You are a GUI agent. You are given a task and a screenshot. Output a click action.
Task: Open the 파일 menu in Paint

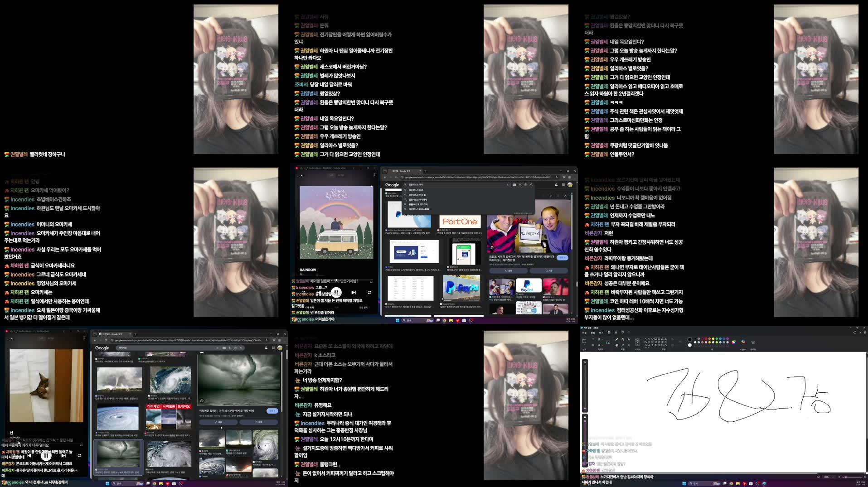pos(585,333)
